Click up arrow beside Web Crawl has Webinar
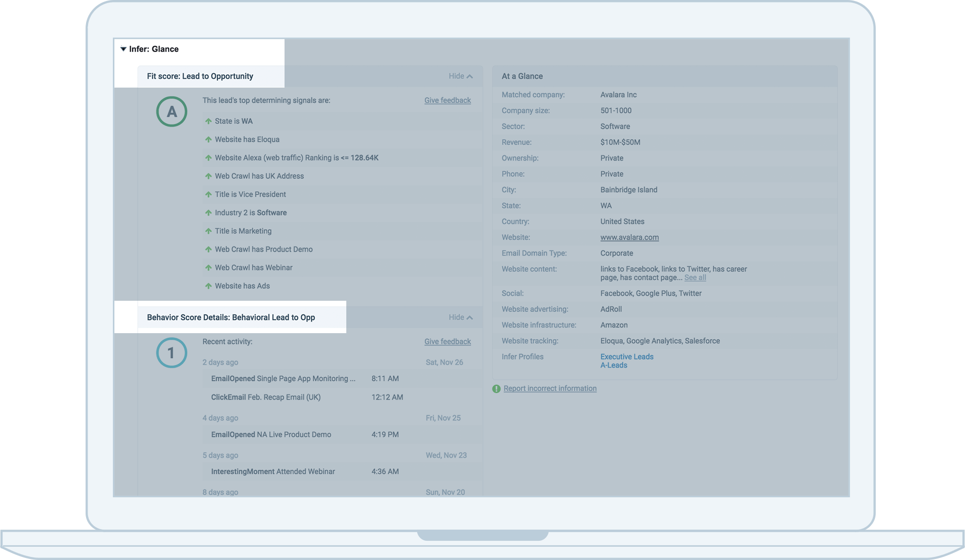The image size is (965, 560). 208,268
